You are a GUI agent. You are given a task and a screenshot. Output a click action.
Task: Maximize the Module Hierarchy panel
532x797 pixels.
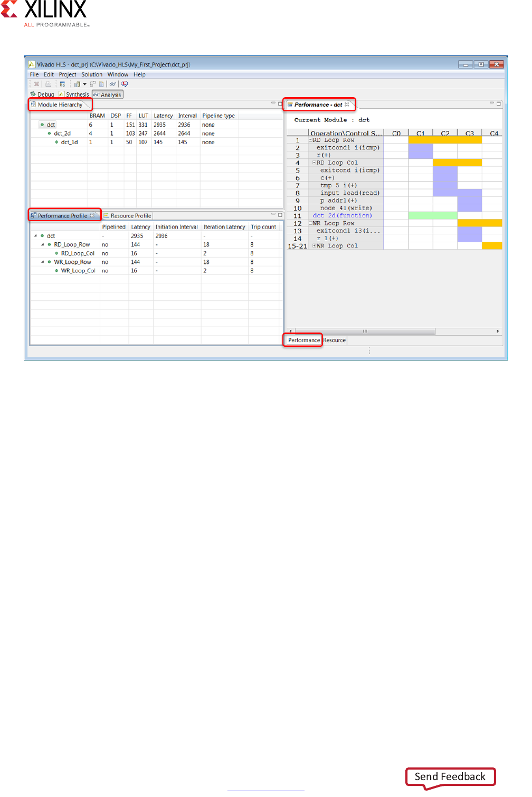click(x=280, y=103)
